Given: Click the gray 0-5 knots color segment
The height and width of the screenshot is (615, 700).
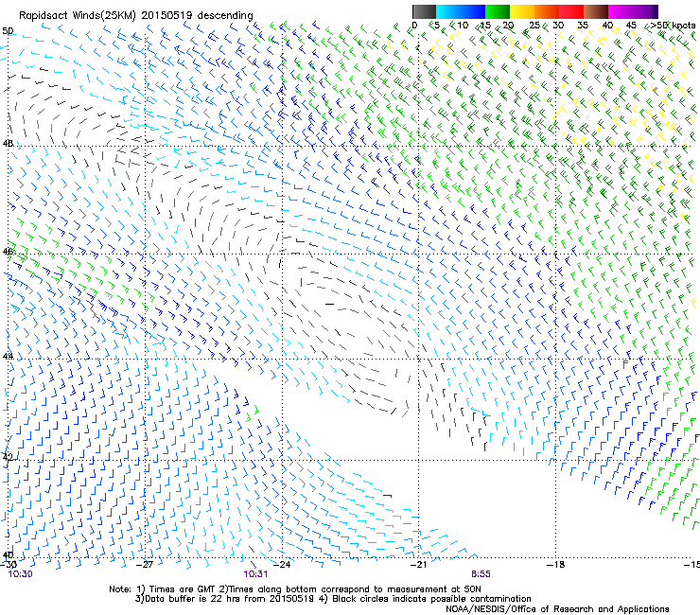Looking at the screenshot, I should click(424, 11).
